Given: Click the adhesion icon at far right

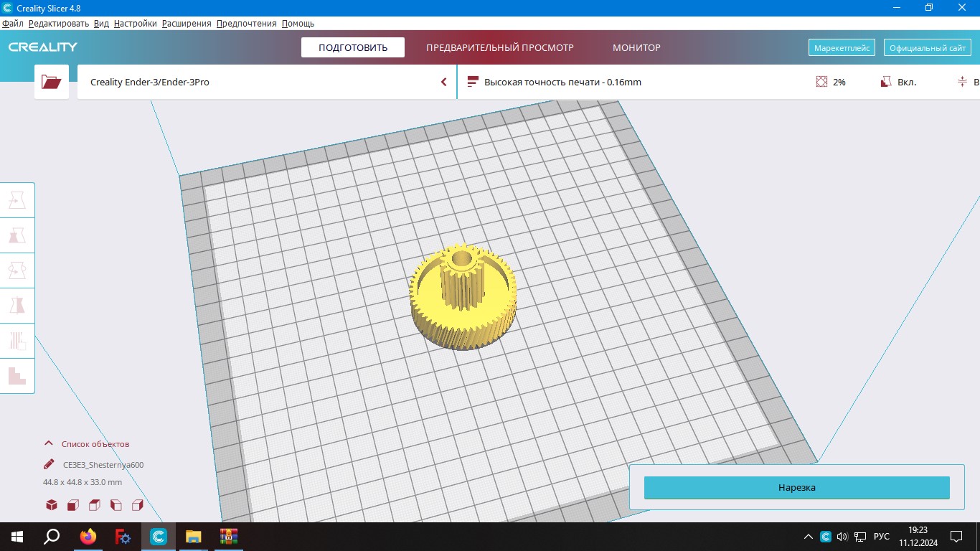Looking at the screenshot, I should (963, 82).
